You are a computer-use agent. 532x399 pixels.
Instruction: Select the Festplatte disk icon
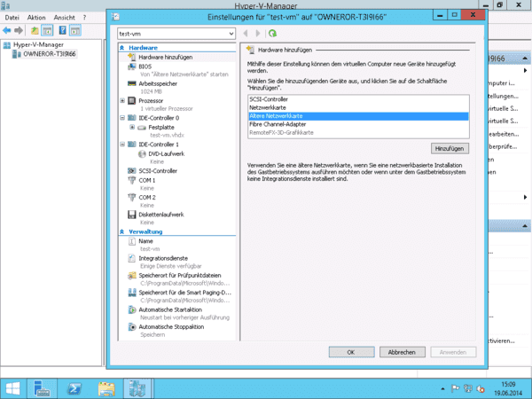tap(142, 128)
